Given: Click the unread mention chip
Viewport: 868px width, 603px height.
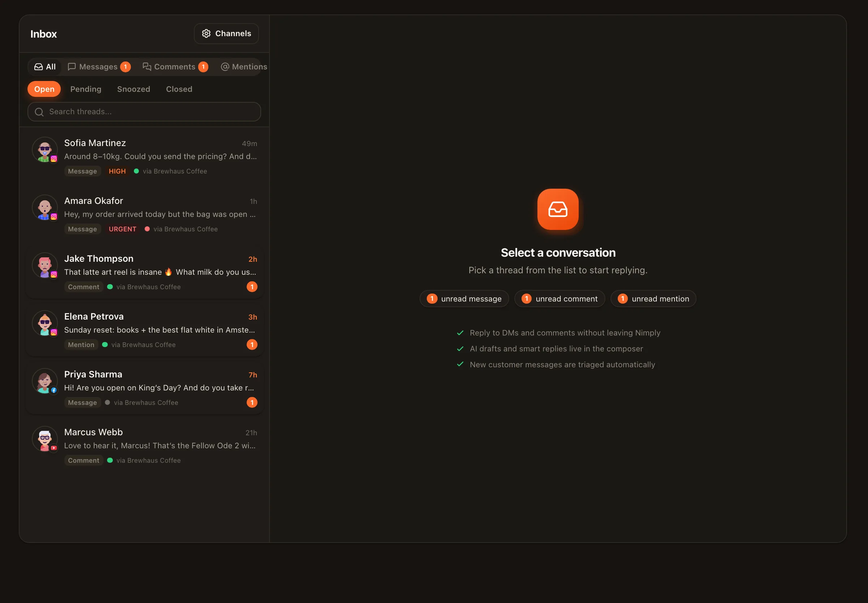Looking at the screenshot, I should (653, 299).
